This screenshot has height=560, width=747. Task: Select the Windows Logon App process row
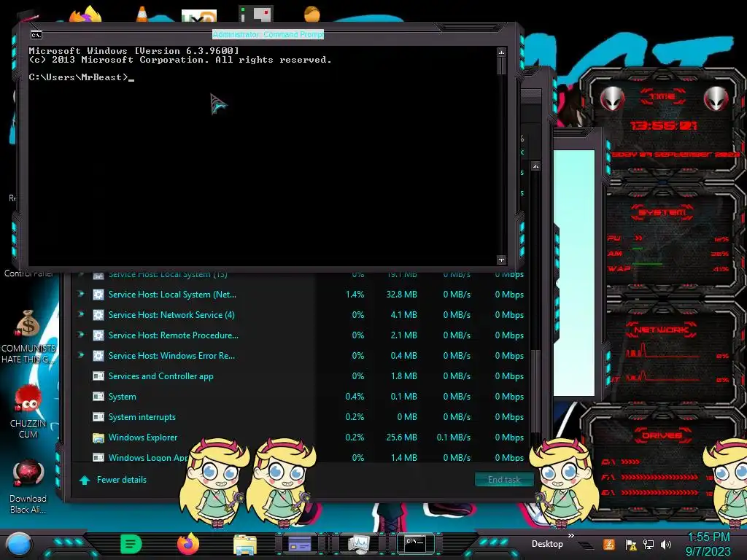(300, 457)
